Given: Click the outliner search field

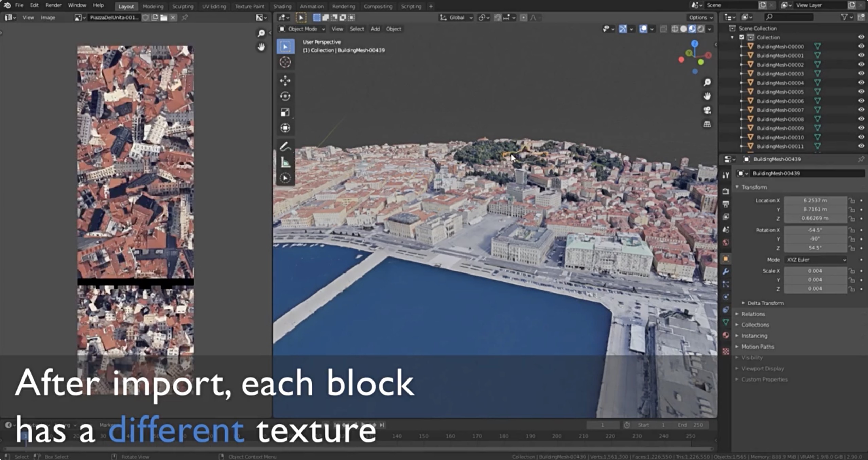Looking at the screenshot, I should 788,17.
